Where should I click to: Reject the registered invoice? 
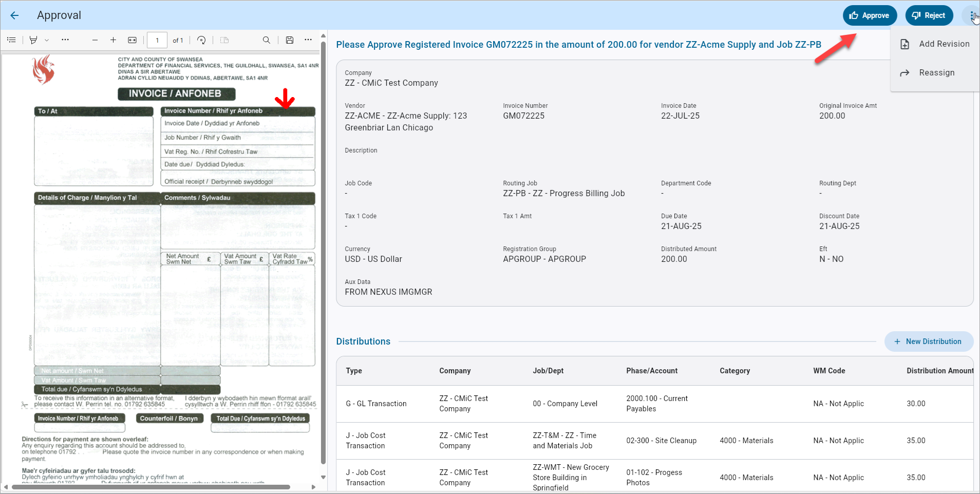[929, 15]
